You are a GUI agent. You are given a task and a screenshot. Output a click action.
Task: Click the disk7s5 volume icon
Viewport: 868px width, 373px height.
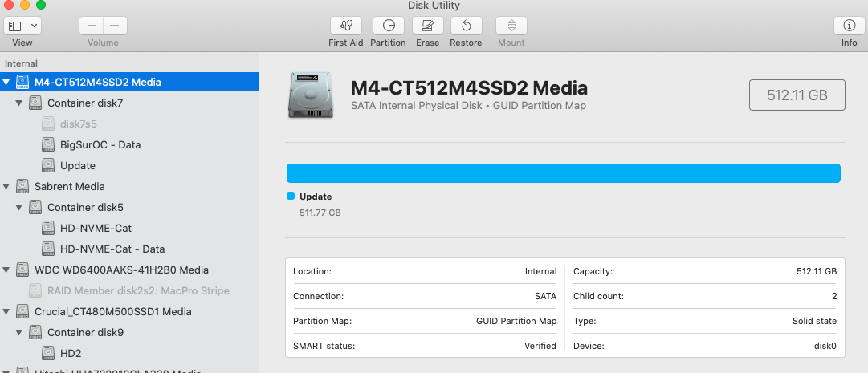coord(47,124)
